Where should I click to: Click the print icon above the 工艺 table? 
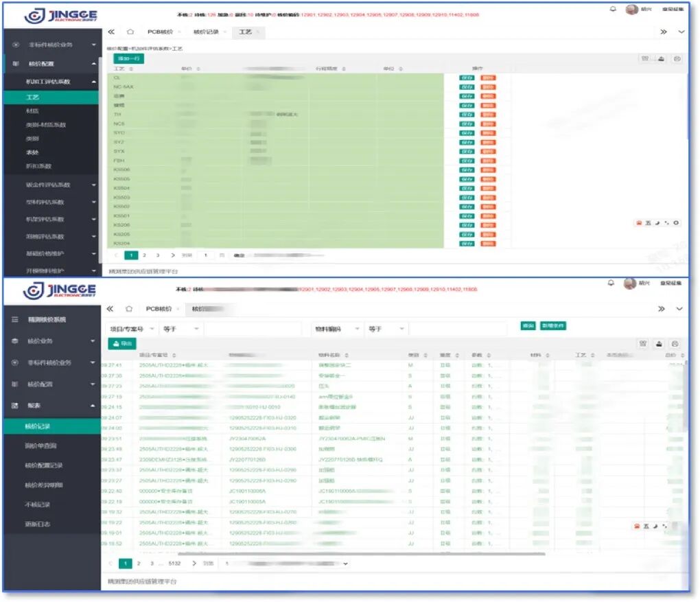coord(677,59)
